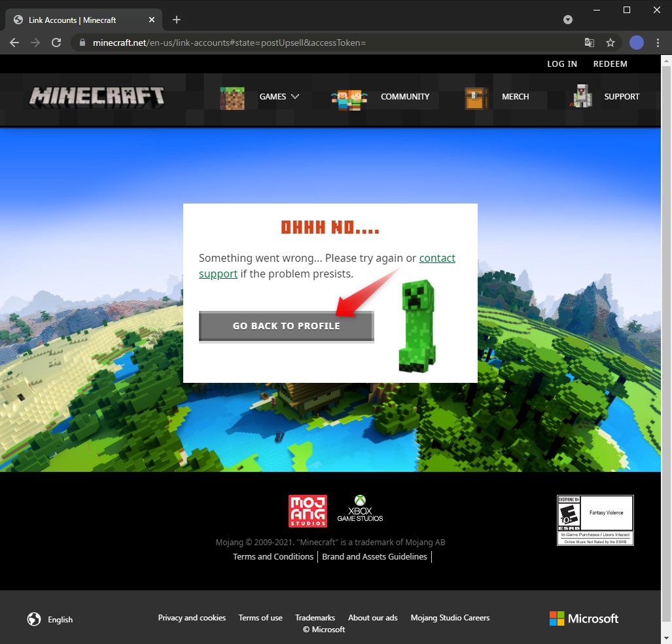Expand the Games dropdown menu
The width and height of the screenshot is (672, 644).
[279, 97]
